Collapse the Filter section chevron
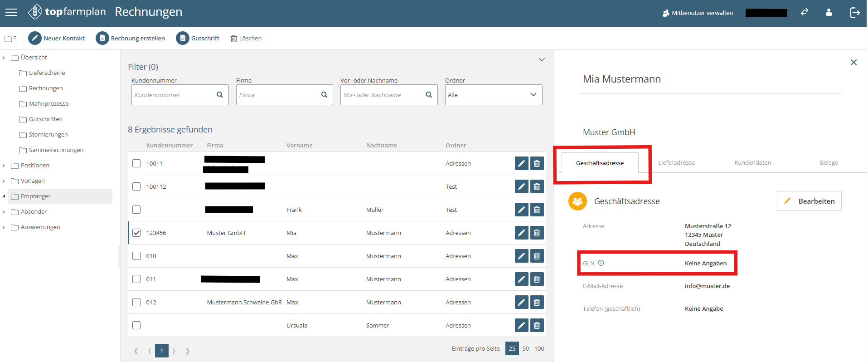This screenshot has width=868, height=362. click(542, 59)
